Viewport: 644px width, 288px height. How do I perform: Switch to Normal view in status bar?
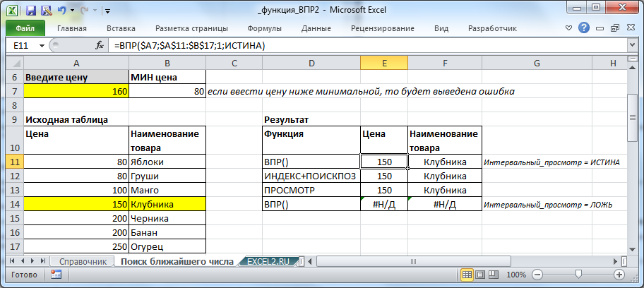pos(467,275)
